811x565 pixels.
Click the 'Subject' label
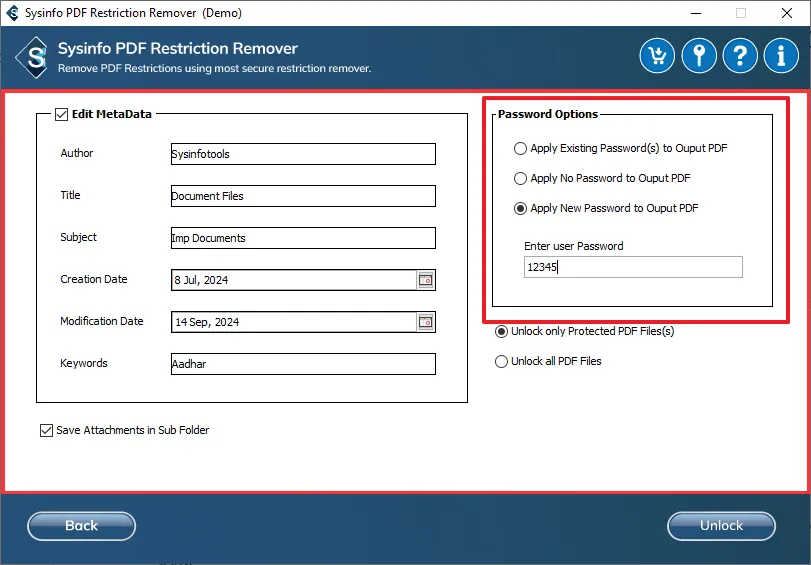(x=78, y=237)
